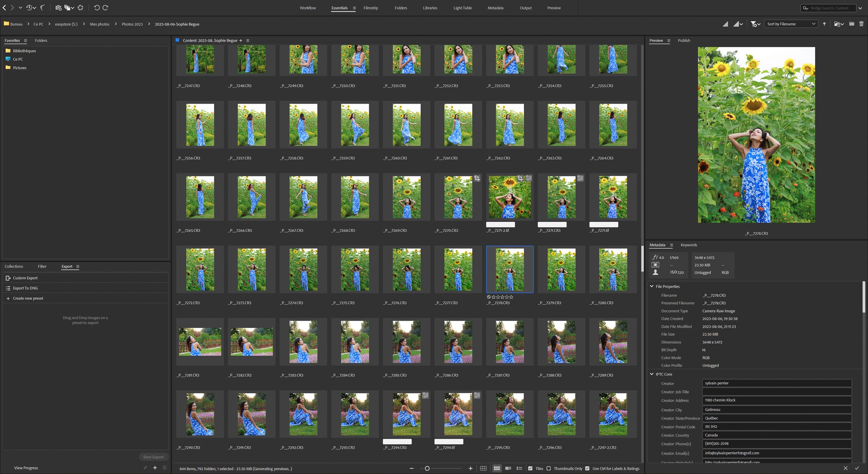Click Export To DNG button
This screenshot has width=868, height=474.
(26, 288)
